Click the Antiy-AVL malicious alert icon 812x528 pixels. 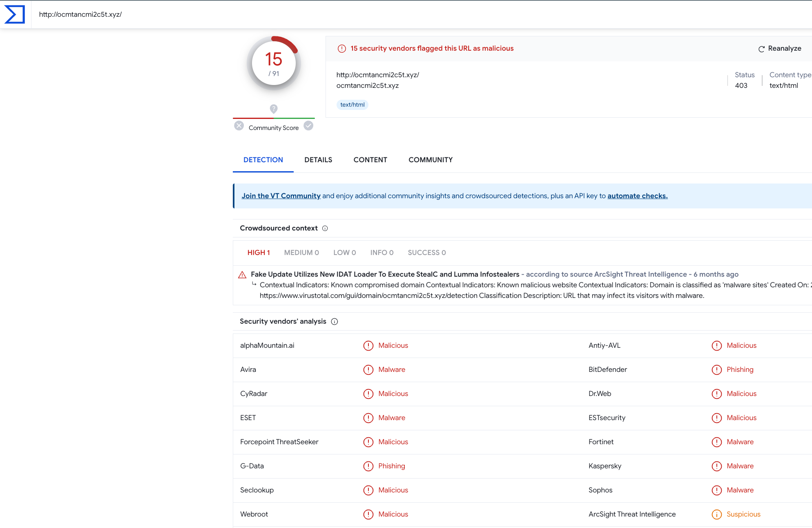pos(717,346)
